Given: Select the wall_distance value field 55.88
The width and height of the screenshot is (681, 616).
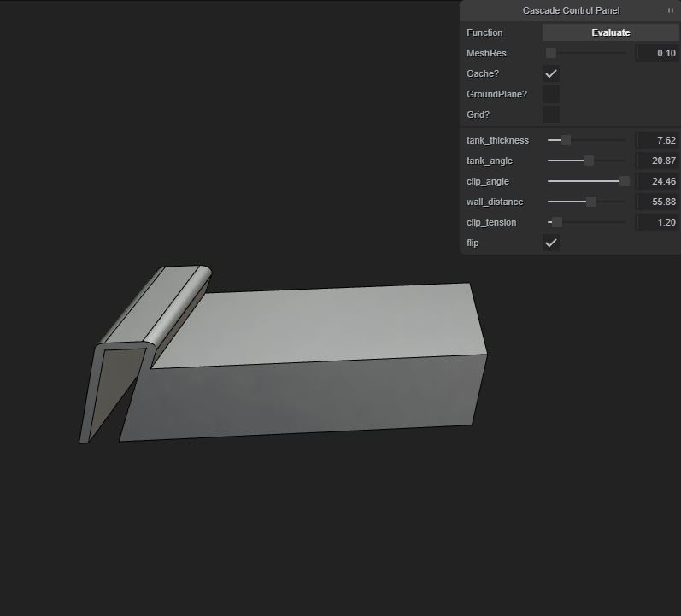Looking at the screenshot, I should [657, 202].
